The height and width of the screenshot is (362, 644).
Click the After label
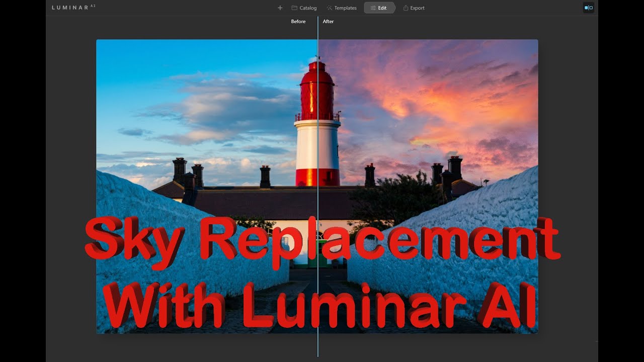click(x=329, y=22)
